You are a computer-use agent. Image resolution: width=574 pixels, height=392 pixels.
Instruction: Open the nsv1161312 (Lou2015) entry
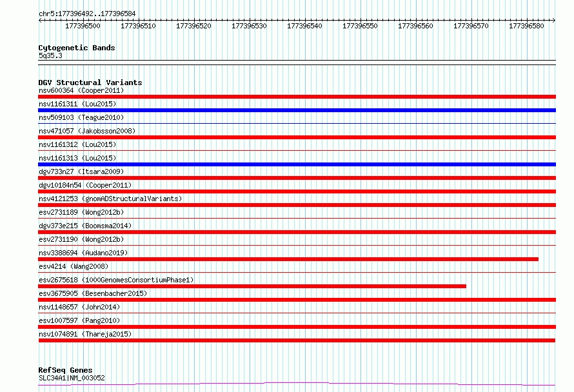tap(77, 144)
